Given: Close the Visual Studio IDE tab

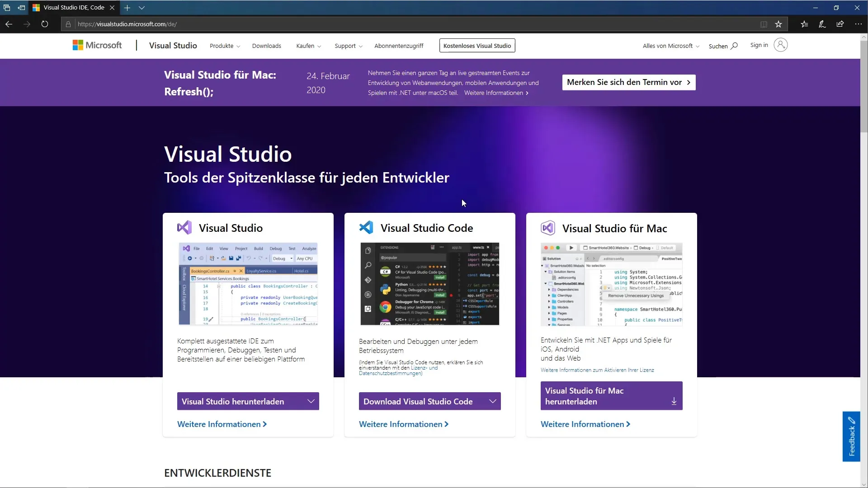Looking at the screenshot, I should coord(112,8).
